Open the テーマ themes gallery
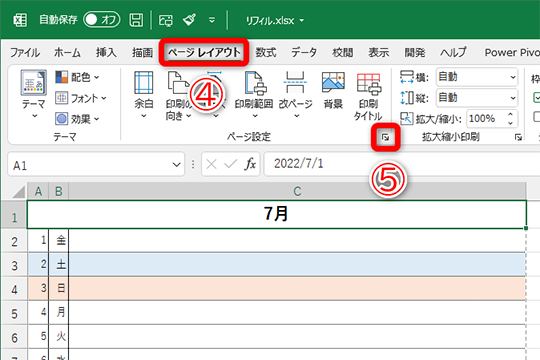 [x=33, y=94]
